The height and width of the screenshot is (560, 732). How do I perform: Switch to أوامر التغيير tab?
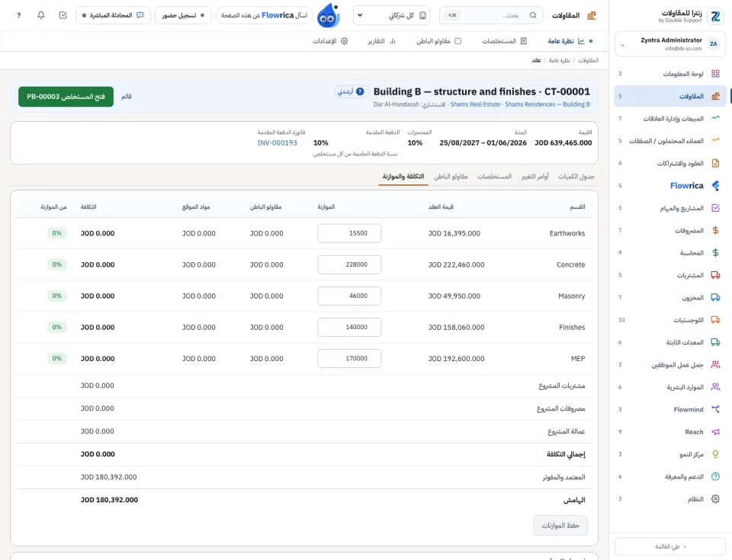click(x=535, y=177)
